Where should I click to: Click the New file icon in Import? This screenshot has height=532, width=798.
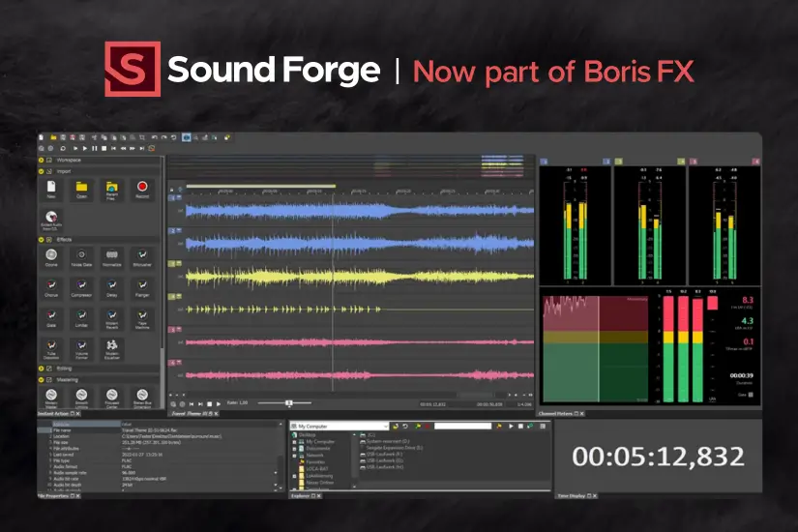51,190
